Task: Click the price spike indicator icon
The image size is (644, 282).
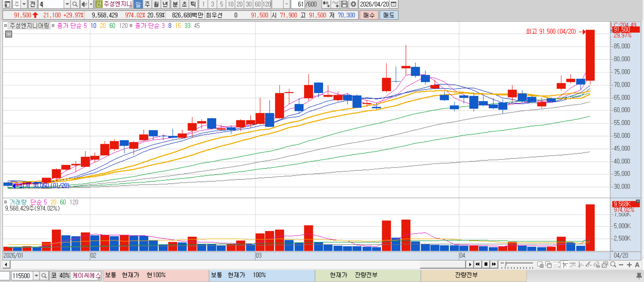Action: 581,264
